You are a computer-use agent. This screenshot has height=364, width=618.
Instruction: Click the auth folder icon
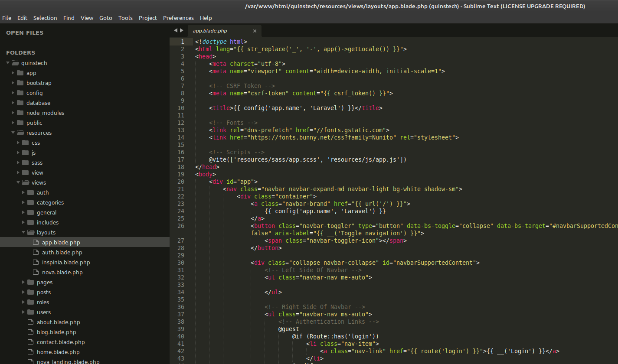coord(30,192)
